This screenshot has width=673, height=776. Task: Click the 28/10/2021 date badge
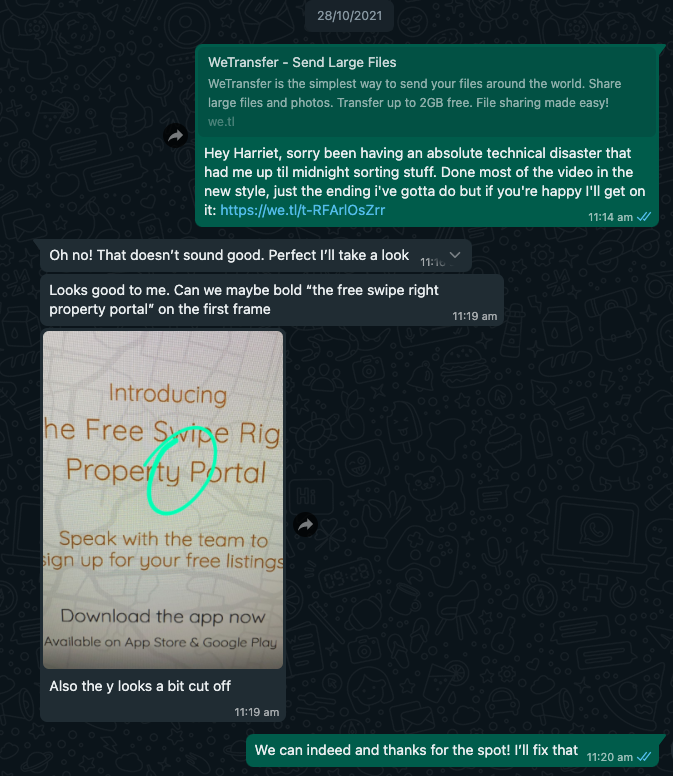(x=349, y=16)
